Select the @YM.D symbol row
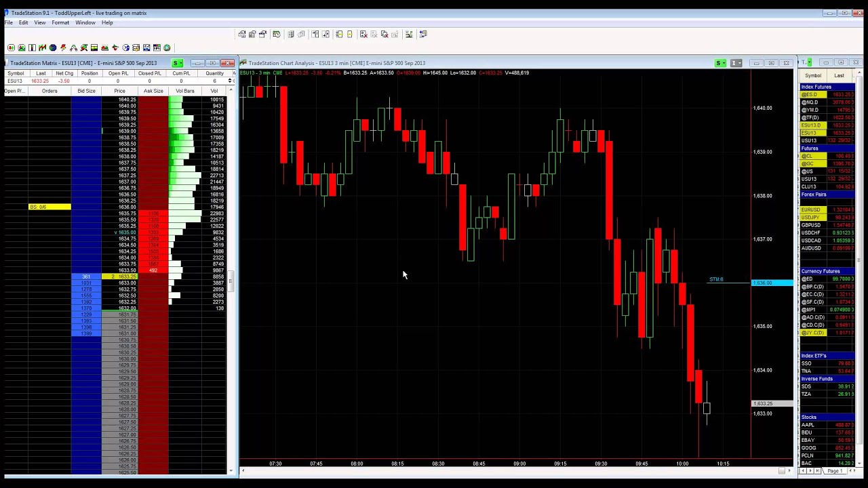 click(x=827, y=110)
